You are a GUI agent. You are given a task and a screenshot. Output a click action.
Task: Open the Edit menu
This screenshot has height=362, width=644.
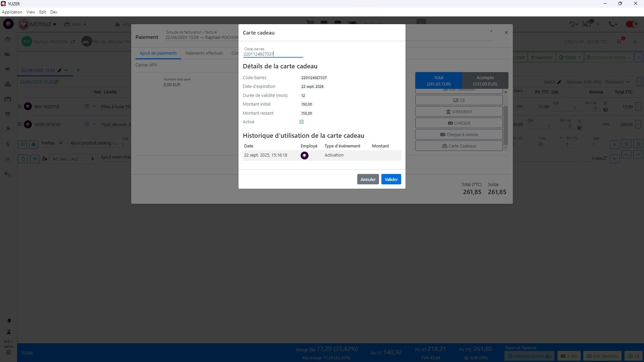click(43, 12)
